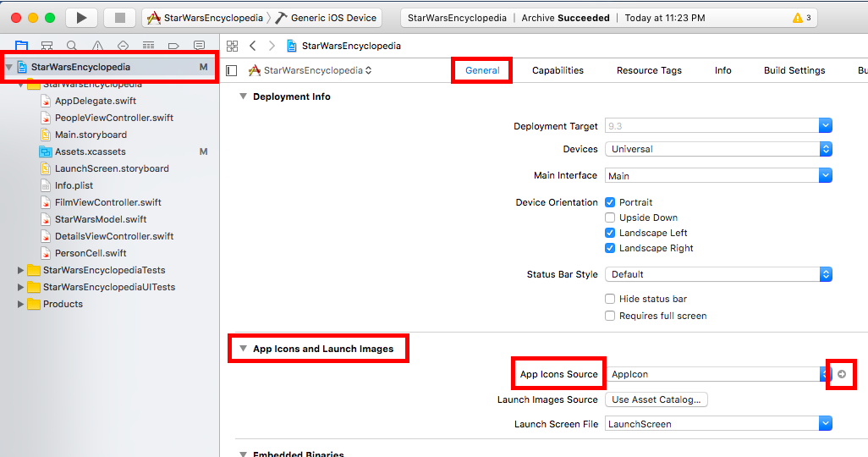Open the issue navigator warning icon

[x=97, y=46]
